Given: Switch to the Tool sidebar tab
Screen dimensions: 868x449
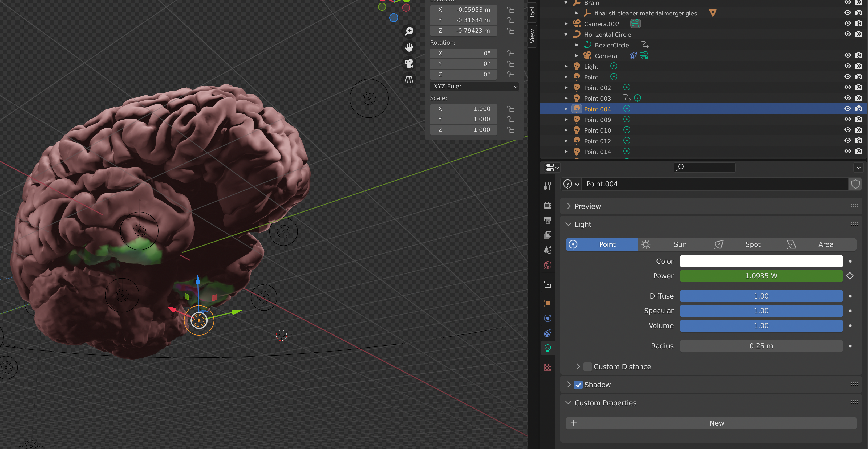Looking at the screenshot, I should [x=532, y=12].
